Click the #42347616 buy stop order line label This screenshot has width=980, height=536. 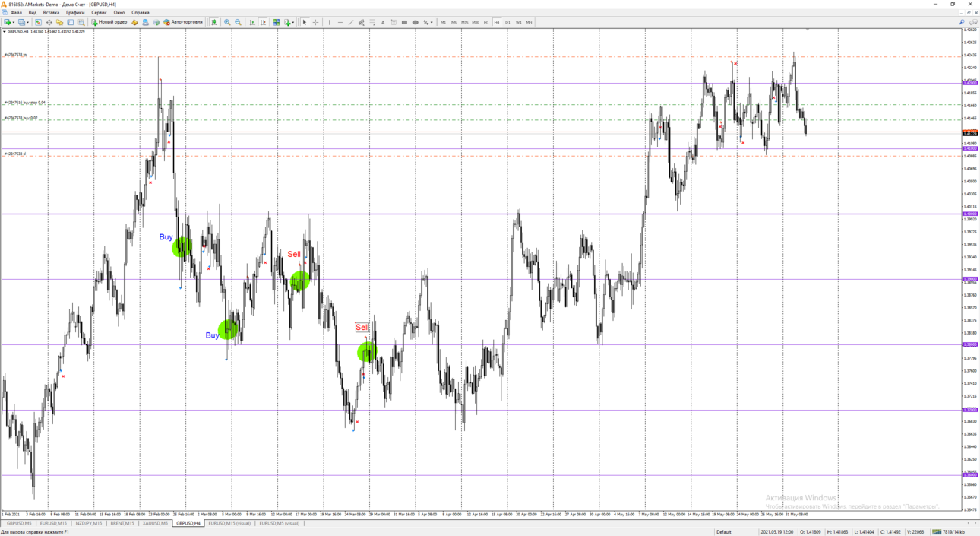click(x=25, y=103)
